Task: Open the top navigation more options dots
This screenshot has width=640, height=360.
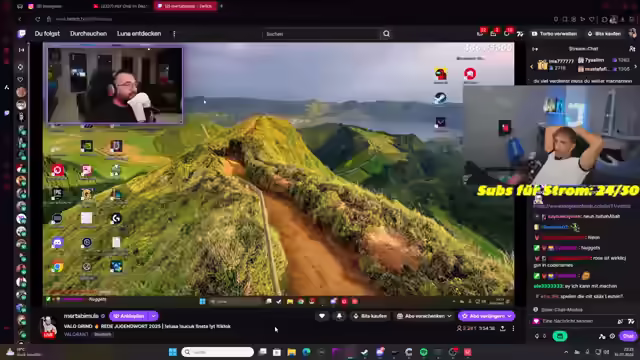Action: point(174,34)
